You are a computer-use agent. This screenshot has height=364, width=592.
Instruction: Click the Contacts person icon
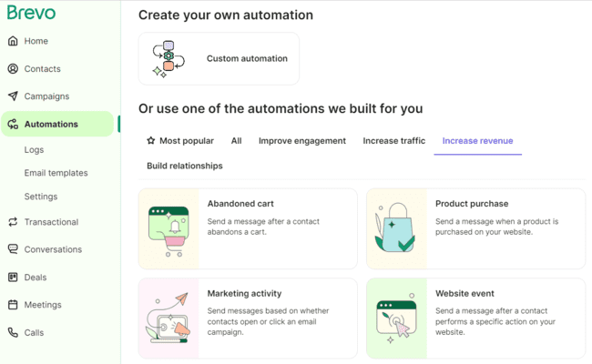tap(13, 68)
